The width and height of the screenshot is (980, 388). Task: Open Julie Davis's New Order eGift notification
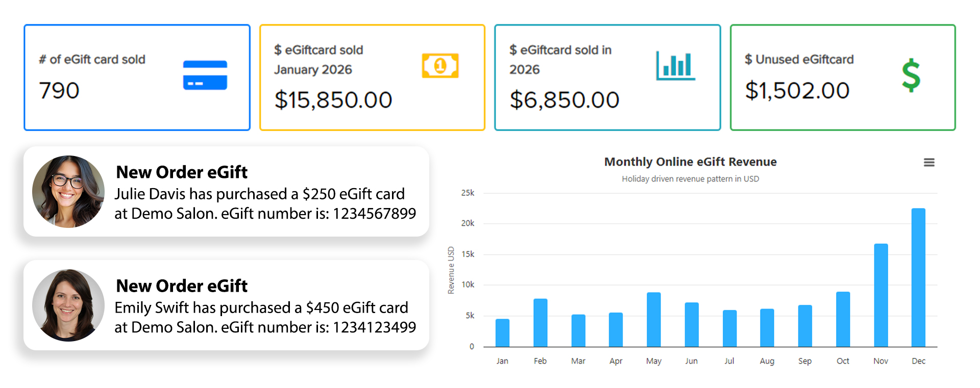pyautogui.click(x=265, y=193)
